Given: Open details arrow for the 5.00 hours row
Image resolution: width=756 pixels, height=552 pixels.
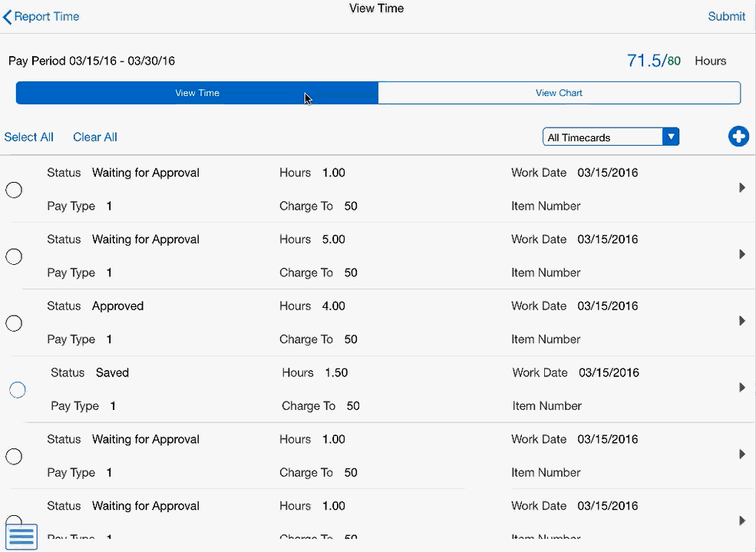Looking at the screenshot, I should click(x=741, y=254).
